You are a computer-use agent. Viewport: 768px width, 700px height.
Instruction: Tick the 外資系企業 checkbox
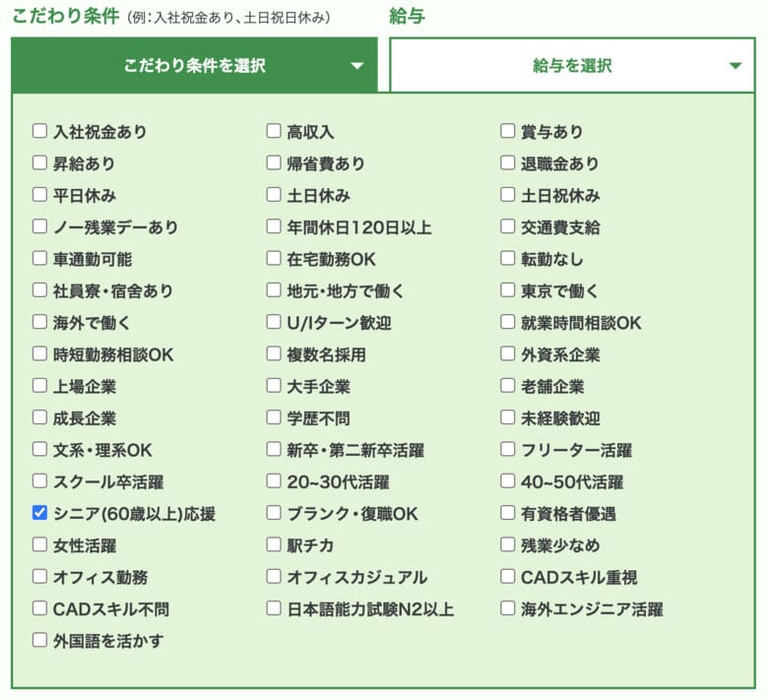(x=507, y=353)
